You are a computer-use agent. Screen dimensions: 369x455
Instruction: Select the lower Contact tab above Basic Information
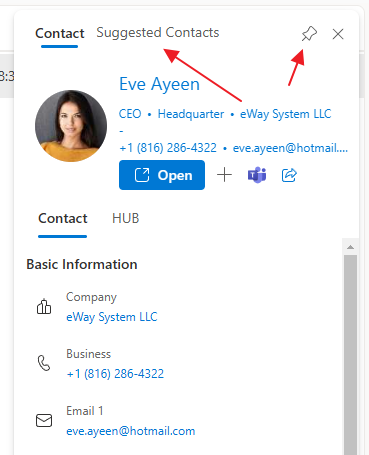[x=63, y=218]
